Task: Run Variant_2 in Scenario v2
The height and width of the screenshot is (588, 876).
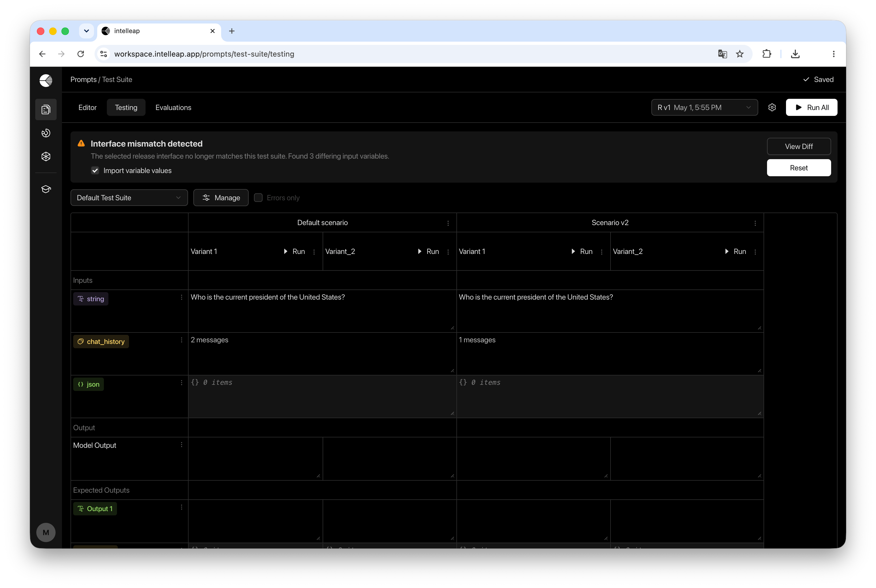Action: tap(735, 252)
